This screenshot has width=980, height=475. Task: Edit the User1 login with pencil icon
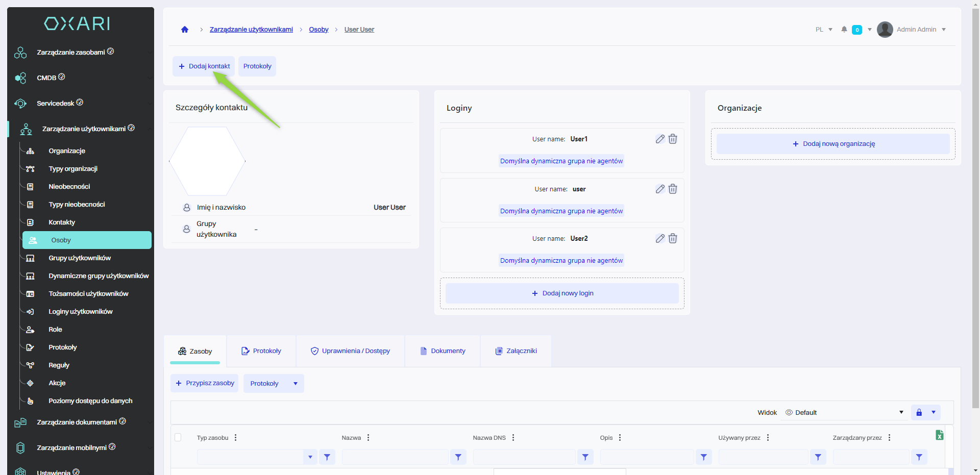[x=660, y=139]
